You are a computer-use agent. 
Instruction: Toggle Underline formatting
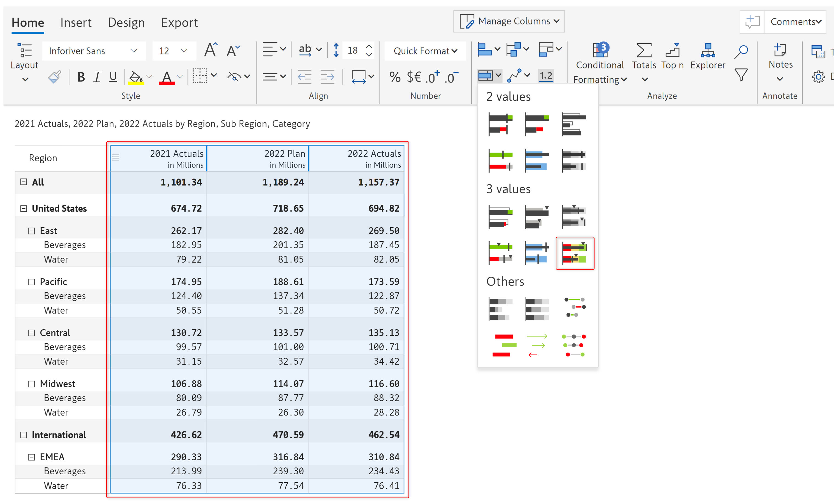[x=113, y=77]
